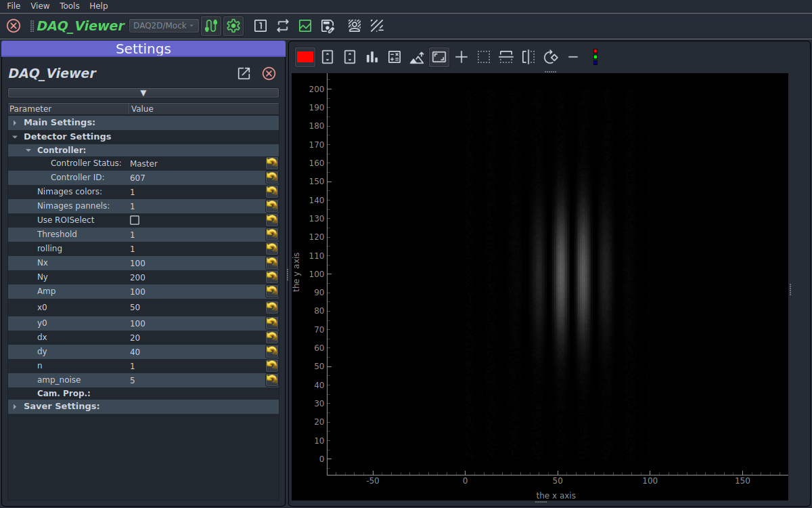812x508 pixels.
Task: Revert the Amp value with its arrow
Action: point(271,291)
